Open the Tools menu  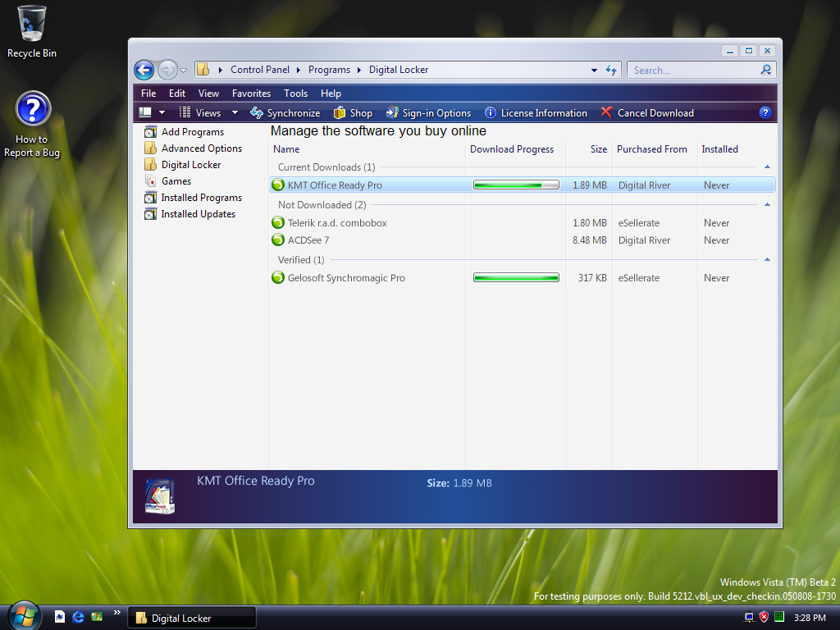click(x=295, y=94)
